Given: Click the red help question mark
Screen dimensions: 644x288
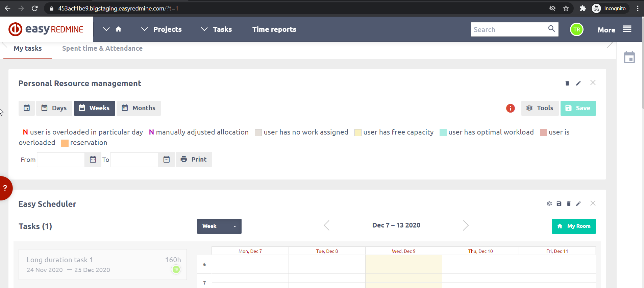Looking at the screenshot, I should click(5, 188).
